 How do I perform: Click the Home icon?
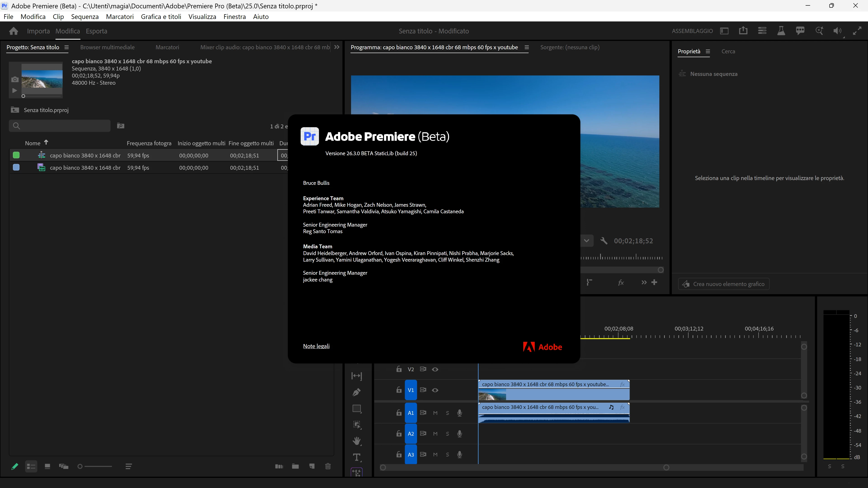[x=14, y=31]
